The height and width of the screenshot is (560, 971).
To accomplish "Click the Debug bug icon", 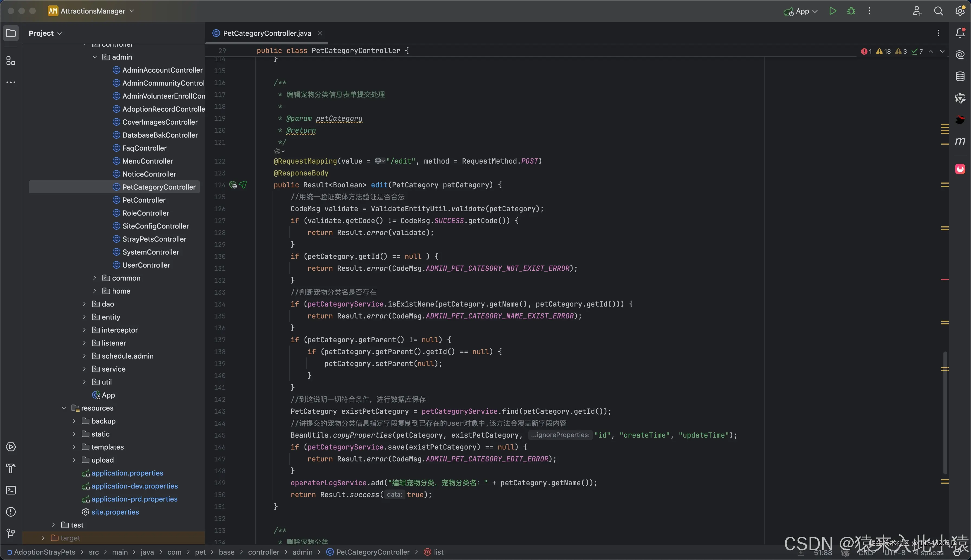I will coord(851,11).
